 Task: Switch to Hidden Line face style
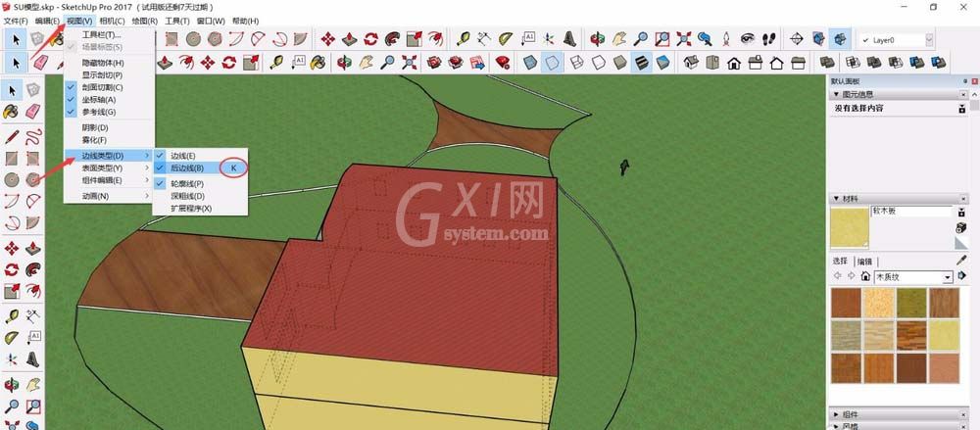[x=598, y=62]
